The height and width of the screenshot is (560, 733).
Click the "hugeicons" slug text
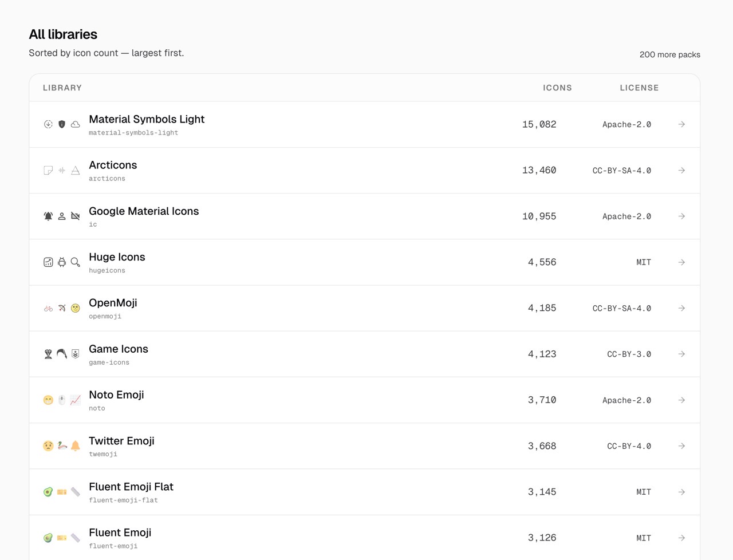click(x=107, y=270)
